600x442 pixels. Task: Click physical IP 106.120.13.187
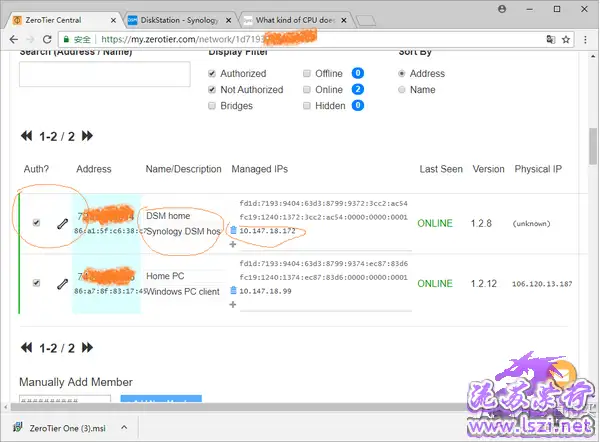coord(542,284)
